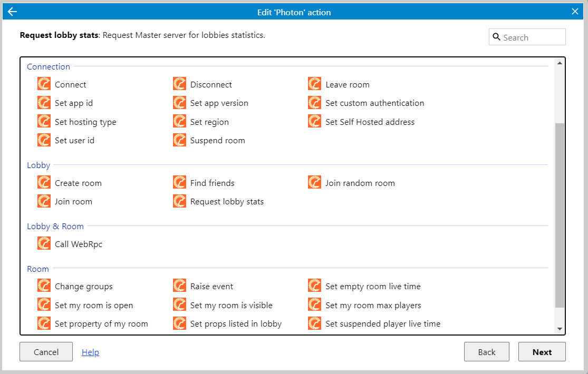Click the Cancel button

[x=46, y=352]
